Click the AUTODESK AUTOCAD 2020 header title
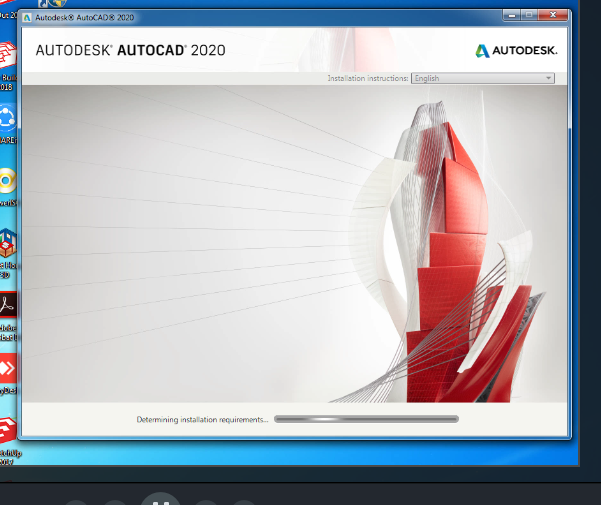601x505 pixels. 131,50
